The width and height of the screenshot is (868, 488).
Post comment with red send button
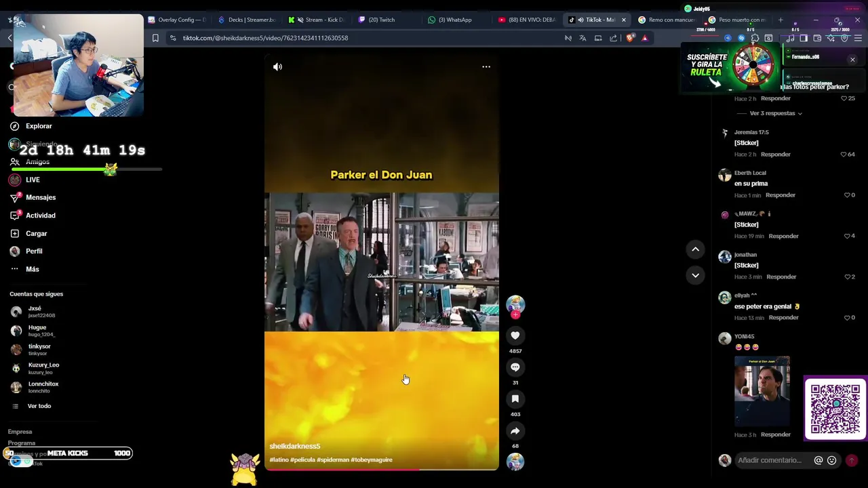pyautogui.click(x=852, y=460)
